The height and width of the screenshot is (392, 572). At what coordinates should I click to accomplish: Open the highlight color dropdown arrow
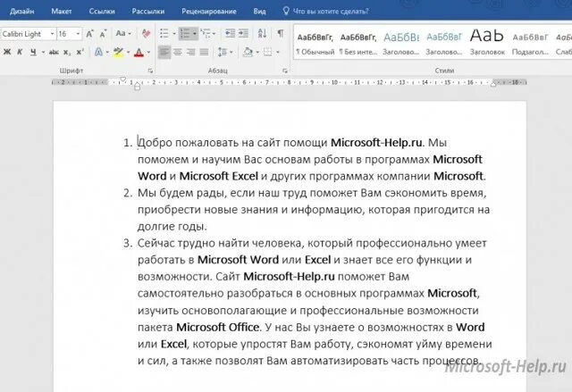click(128, 52)
